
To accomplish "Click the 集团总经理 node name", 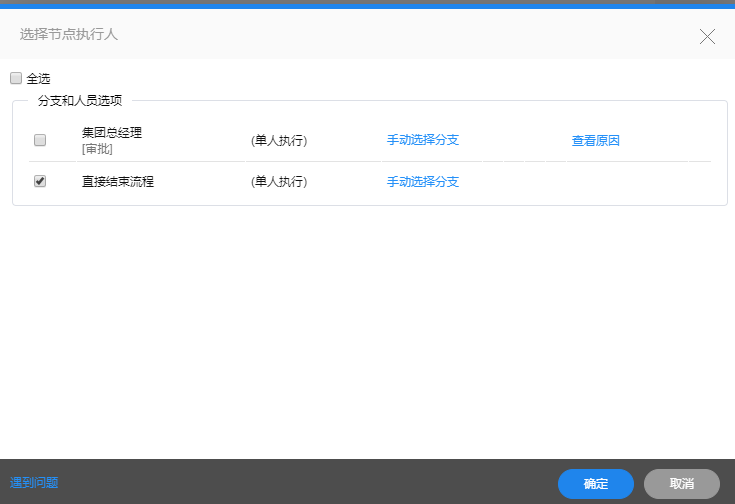I will point(112,133).
